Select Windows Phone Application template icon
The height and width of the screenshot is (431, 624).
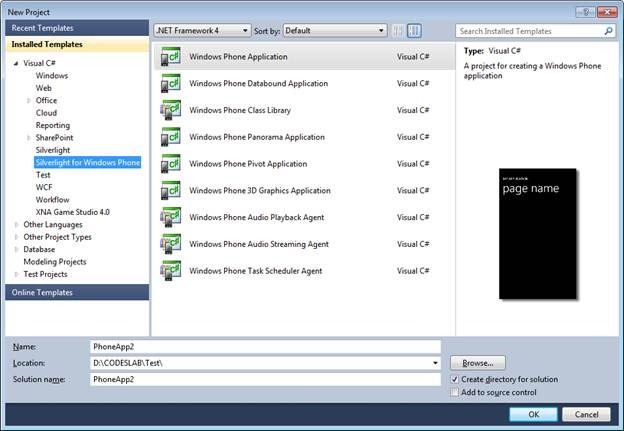[170, 57]
